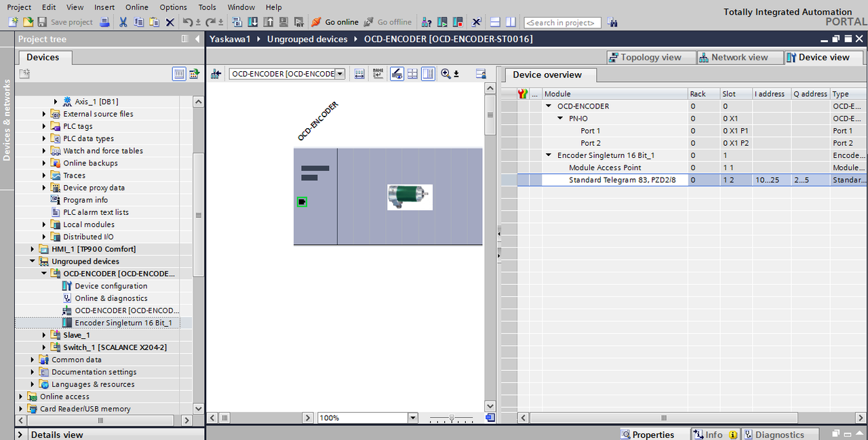Click the Compile icon in toolbar
The height and width of the screenshot is (440, 868).
(237, 22)
